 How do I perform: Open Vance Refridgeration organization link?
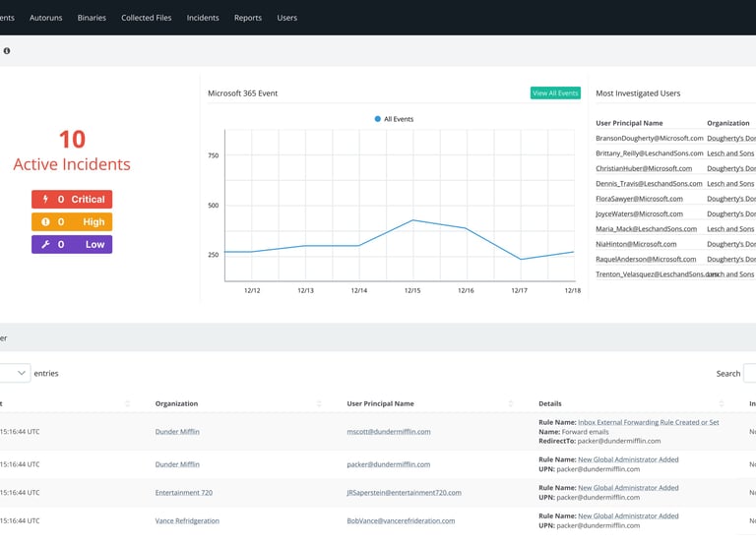pyautogui.click(x=187, y=520)
